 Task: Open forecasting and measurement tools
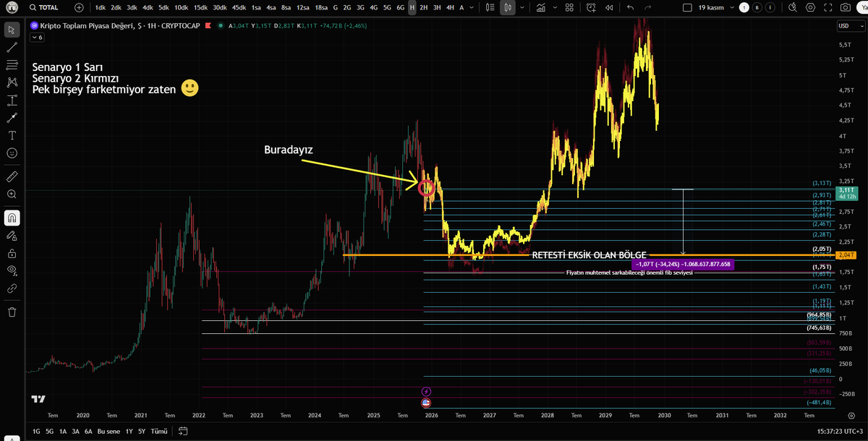12,100
